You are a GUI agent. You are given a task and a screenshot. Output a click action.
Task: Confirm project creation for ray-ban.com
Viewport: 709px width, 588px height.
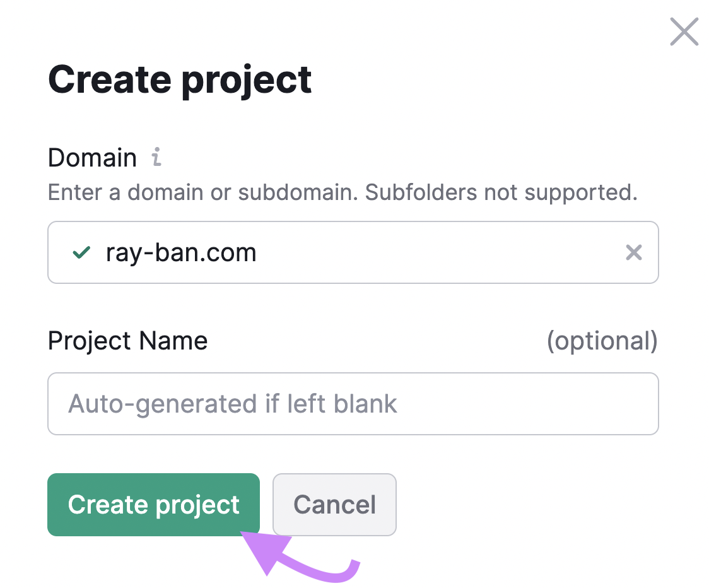[153, 505]
